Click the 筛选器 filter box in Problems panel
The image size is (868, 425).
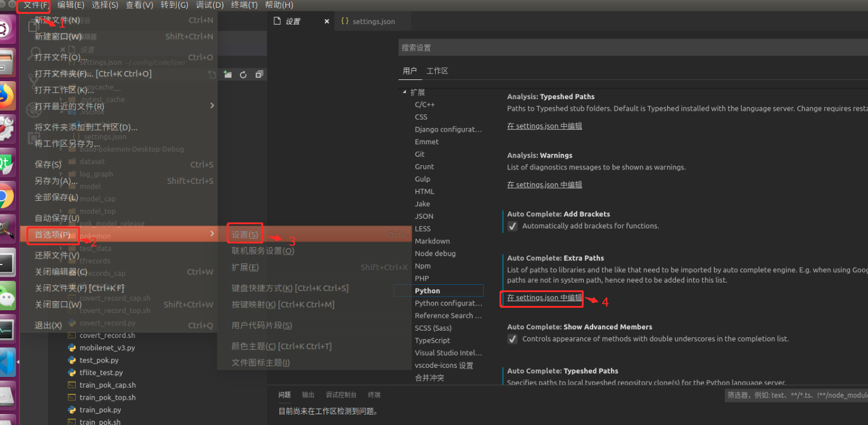coord(793,396)
